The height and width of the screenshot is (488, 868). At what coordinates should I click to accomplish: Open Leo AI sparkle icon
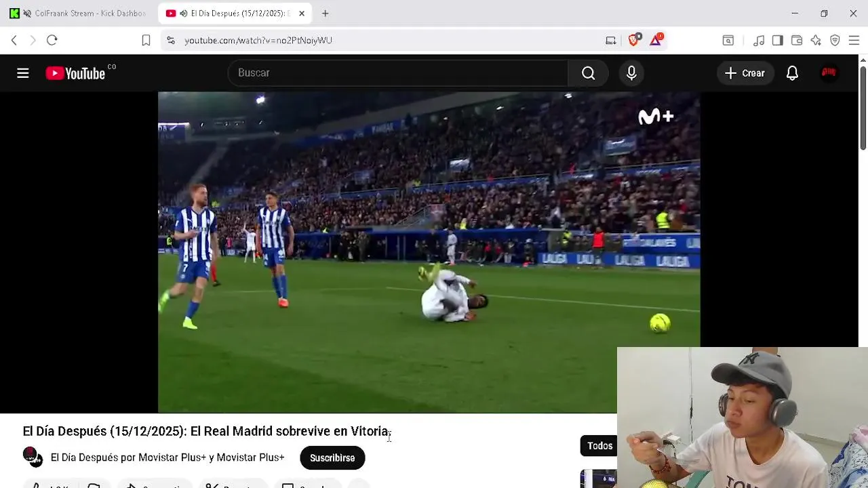coord(816,41)
